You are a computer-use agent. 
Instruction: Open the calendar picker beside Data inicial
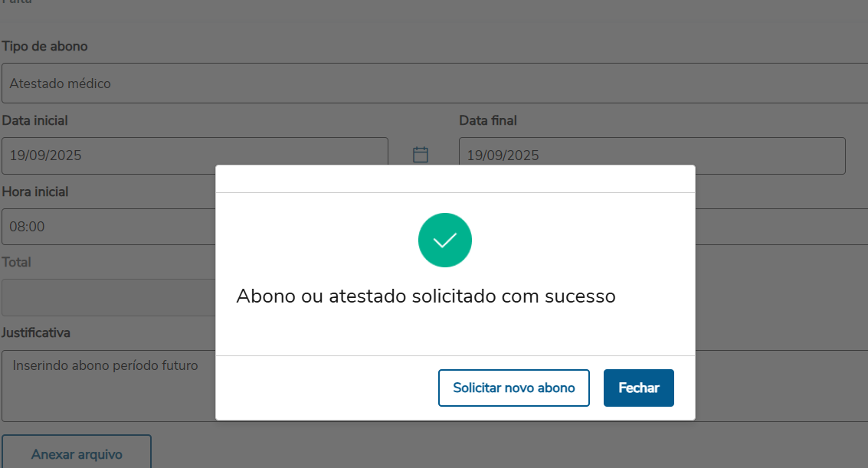[421, 155]
